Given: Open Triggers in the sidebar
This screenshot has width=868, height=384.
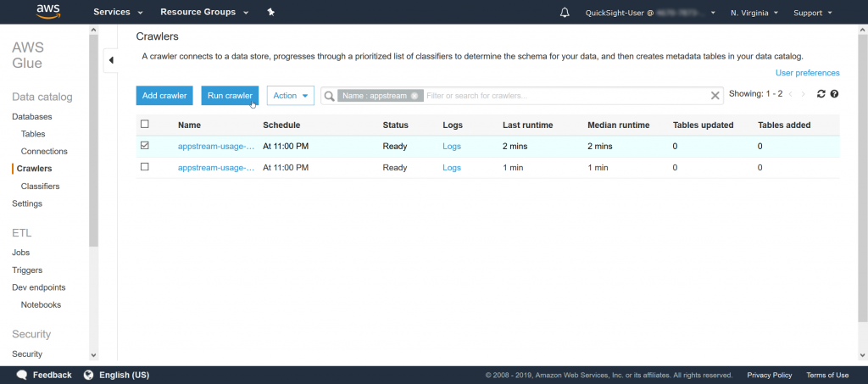Looking at the screenshot, I should click(27, 270).
